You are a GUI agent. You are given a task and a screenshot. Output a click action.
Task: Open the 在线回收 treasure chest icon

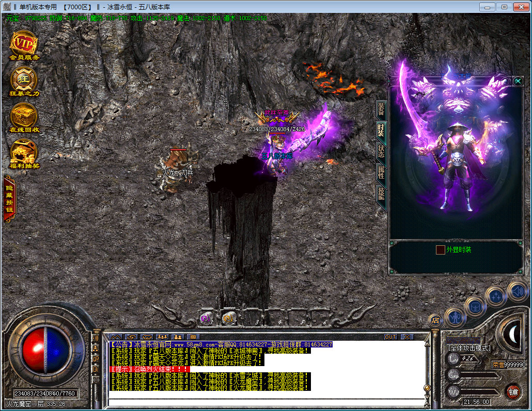pos(24,118)
